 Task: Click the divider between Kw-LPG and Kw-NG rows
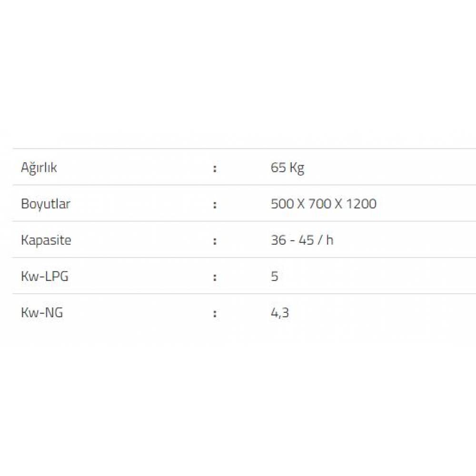[x=238, y=294]
